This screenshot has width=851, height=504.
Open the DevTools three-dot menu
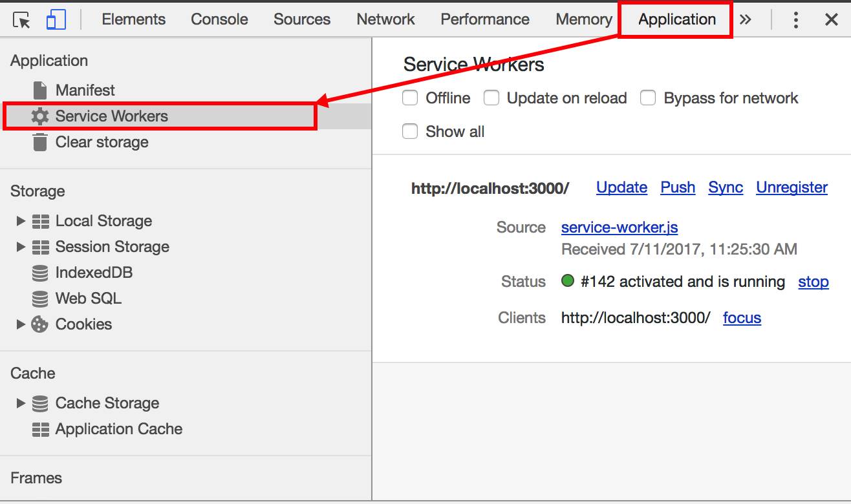pyautogui.click(x=795, y=20)
